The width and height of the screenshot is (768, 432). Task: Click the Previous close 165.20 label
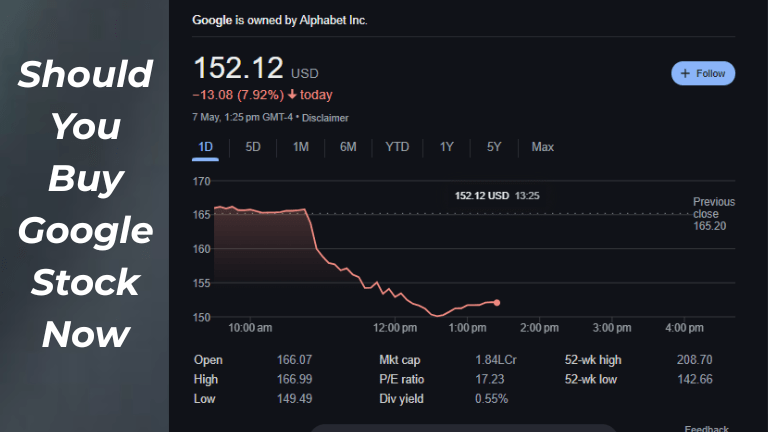[x=713, y=214]
